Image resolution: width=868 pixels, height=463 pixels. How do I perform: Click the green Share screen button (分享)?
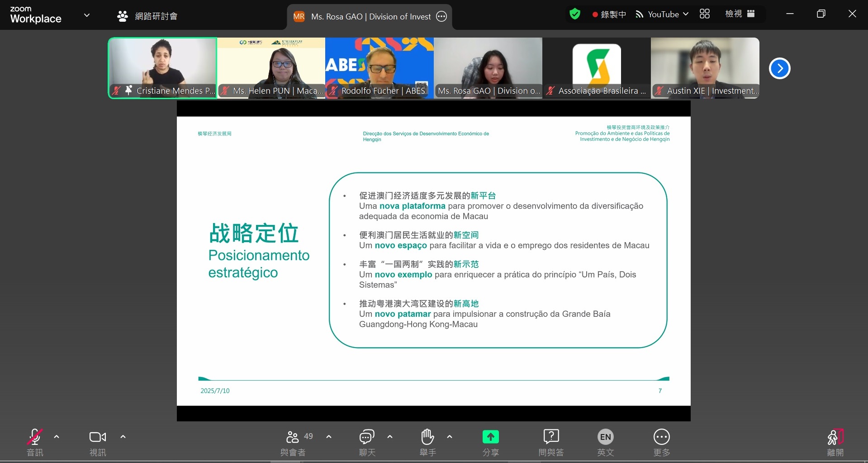(491, 442)
